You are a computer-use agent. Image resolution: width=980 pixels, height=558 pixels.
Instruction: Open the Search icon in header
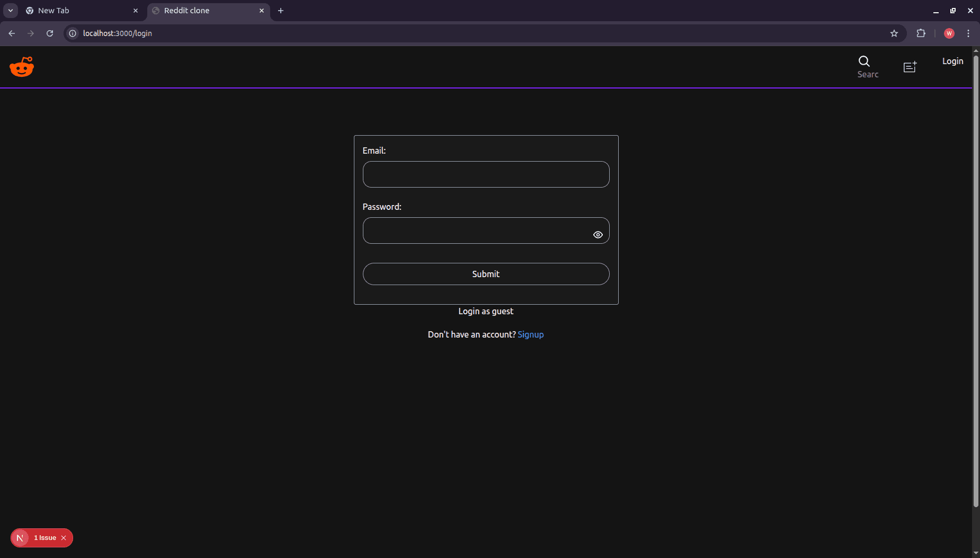click(864, 61)
